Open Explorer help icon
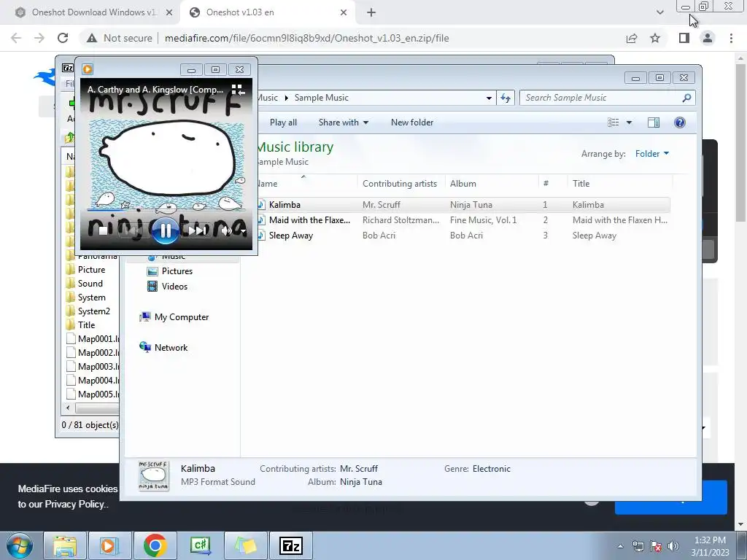747x560 pixels. 680,122
